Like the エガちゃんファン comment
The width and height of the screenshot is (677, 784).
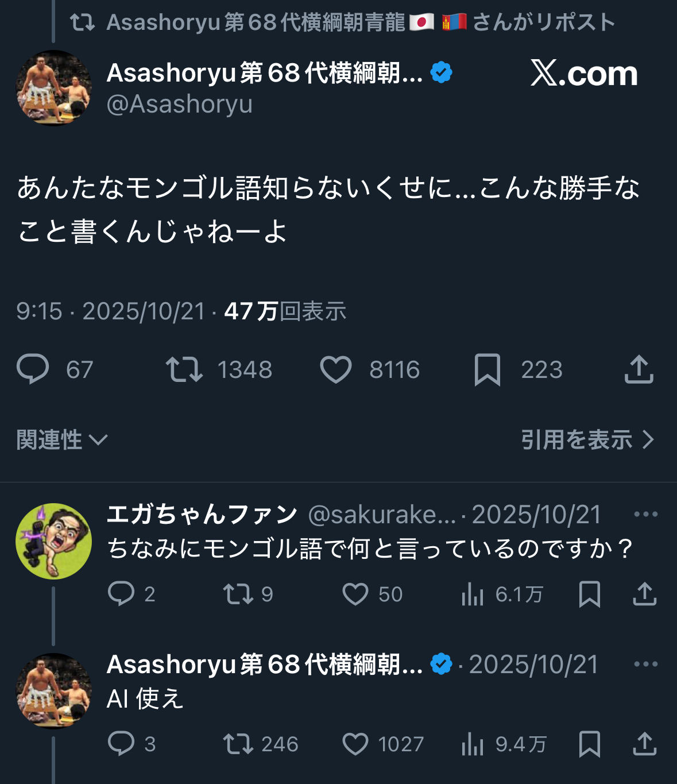point(355,594)
